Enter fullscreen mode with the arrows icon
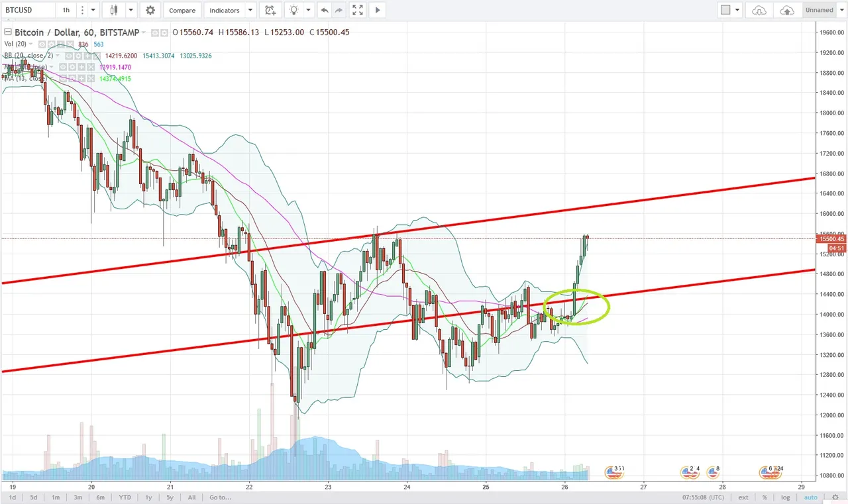Screen dimensions: 848x504 tap(358, 10)
